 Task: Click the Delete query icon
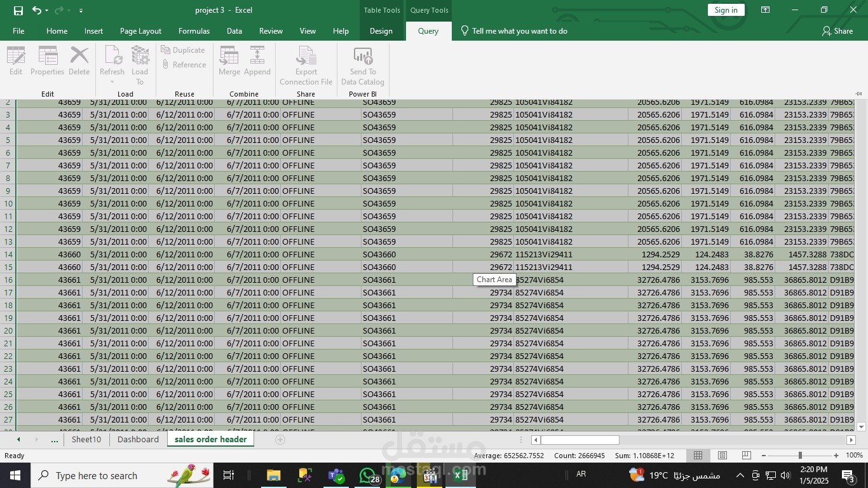pos(79,60)
